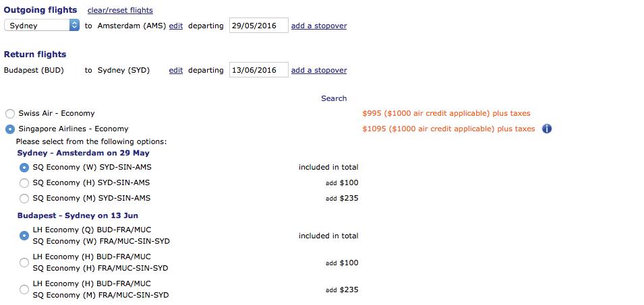Click the outgoing departure date field 29/05/2016

click(258, 26)
